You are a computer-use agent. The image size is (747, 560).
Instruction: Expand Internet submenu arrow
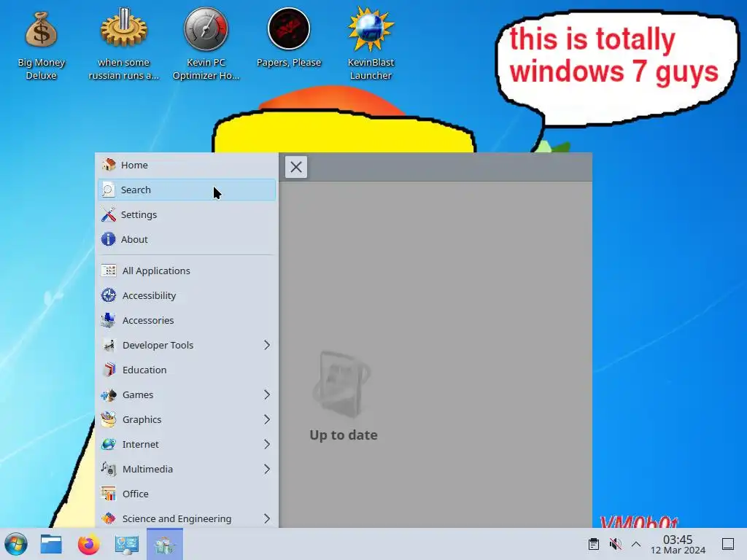[267, 444]
